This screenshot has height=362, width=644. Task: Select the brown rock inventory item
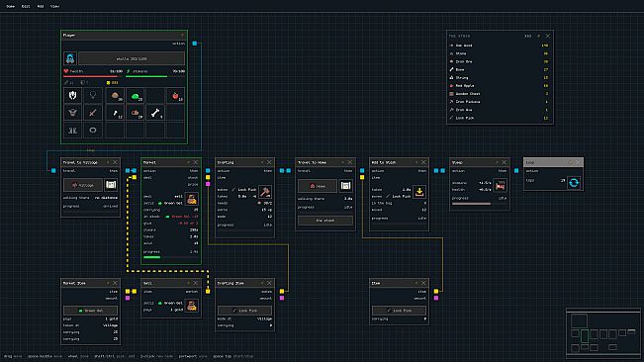click(115, 96)
